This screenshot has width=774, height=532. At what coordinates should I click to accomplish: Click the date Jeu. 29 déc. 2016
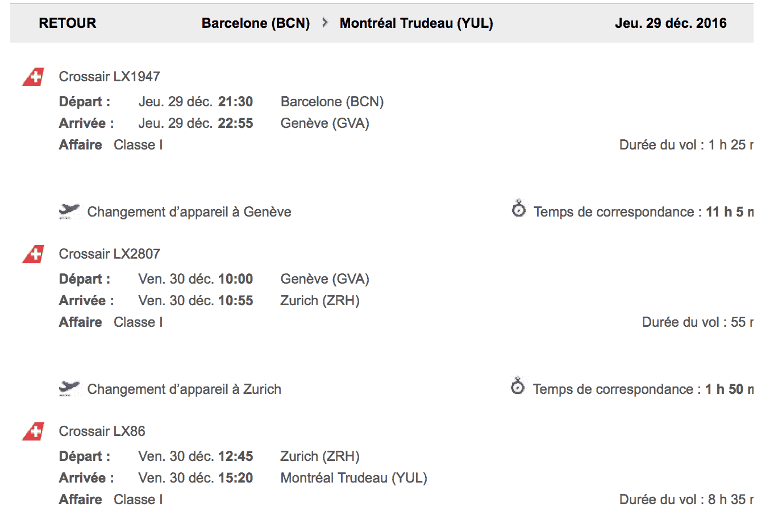pos(671,23)
